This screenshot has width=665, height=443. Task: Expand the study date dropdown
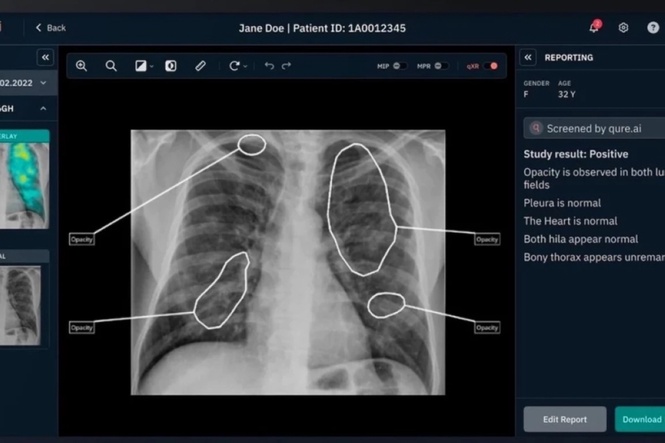click(x=43, y=83)
